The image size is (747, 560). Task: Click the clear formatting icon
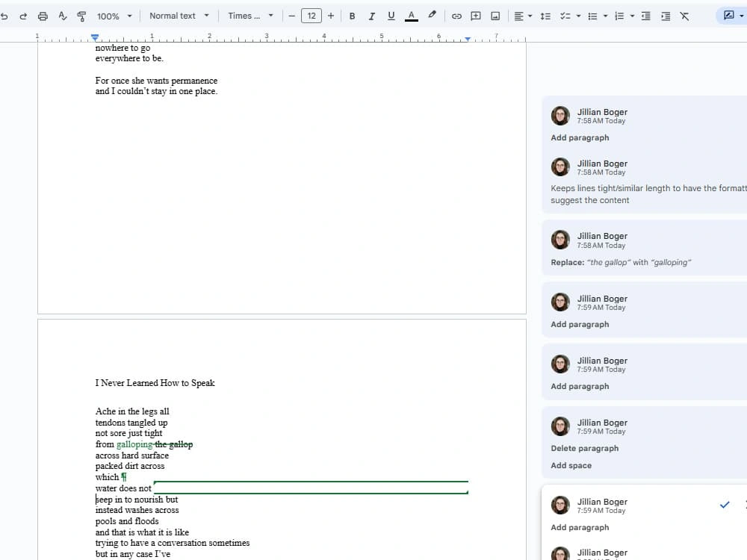(684, 16)
